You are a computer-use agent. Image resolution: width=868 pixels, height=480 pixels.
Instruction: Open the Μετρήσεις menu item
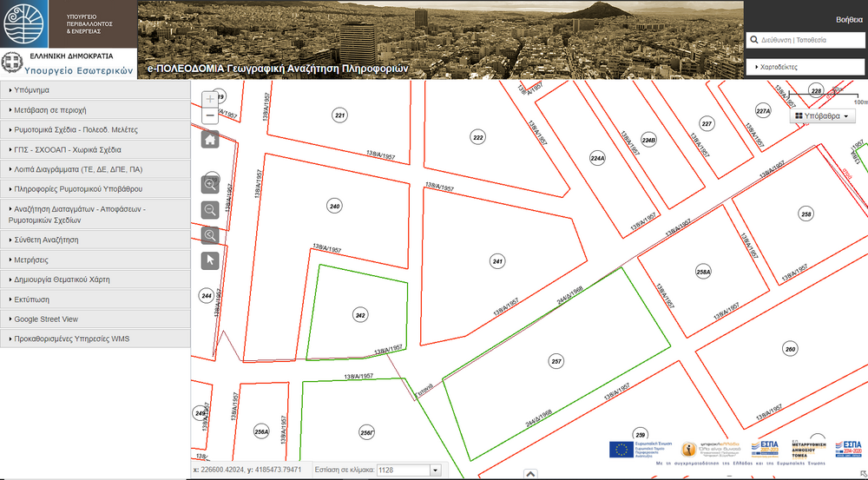pos(95,260)
